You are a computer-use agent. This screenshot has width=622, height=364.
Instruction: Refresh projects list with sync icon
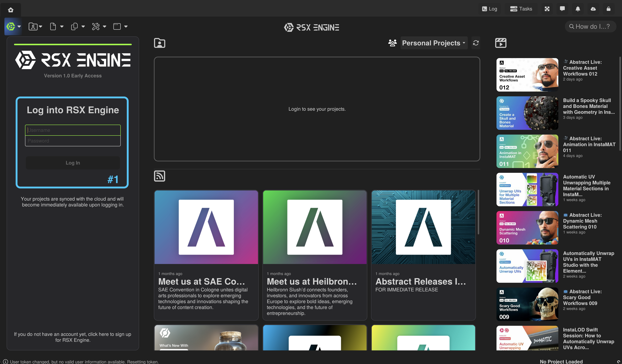tap(476, 43)
